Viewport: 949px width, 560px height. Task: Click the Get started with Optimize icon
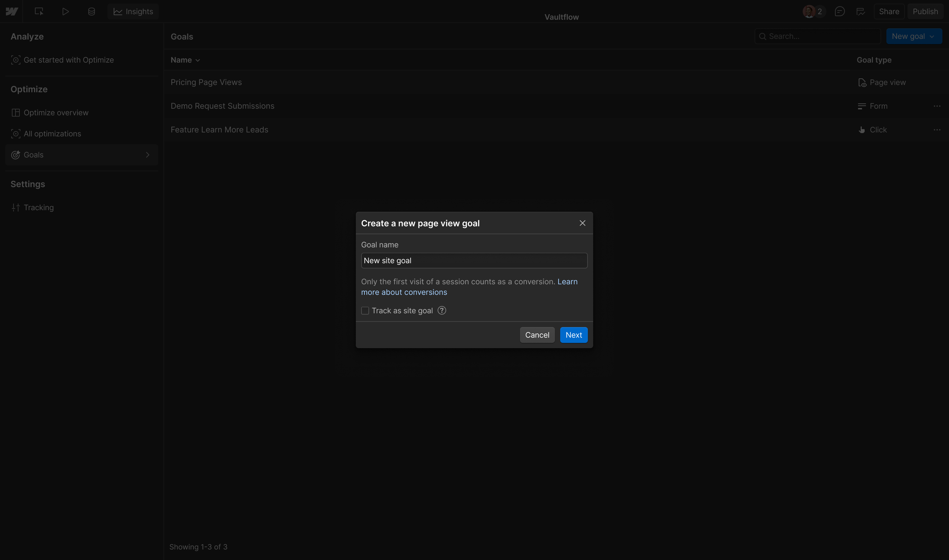click(15, 60)
